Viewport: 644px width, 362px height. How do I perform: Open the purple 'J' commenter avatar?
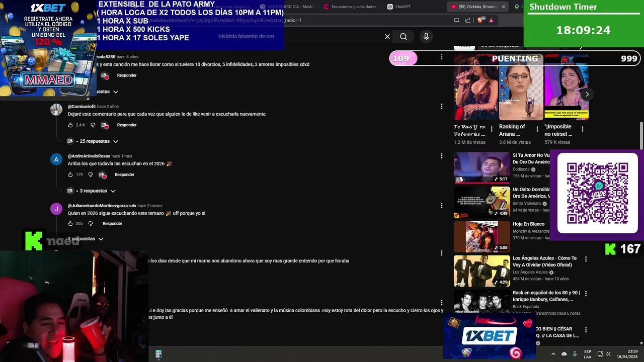coord(56,209)
